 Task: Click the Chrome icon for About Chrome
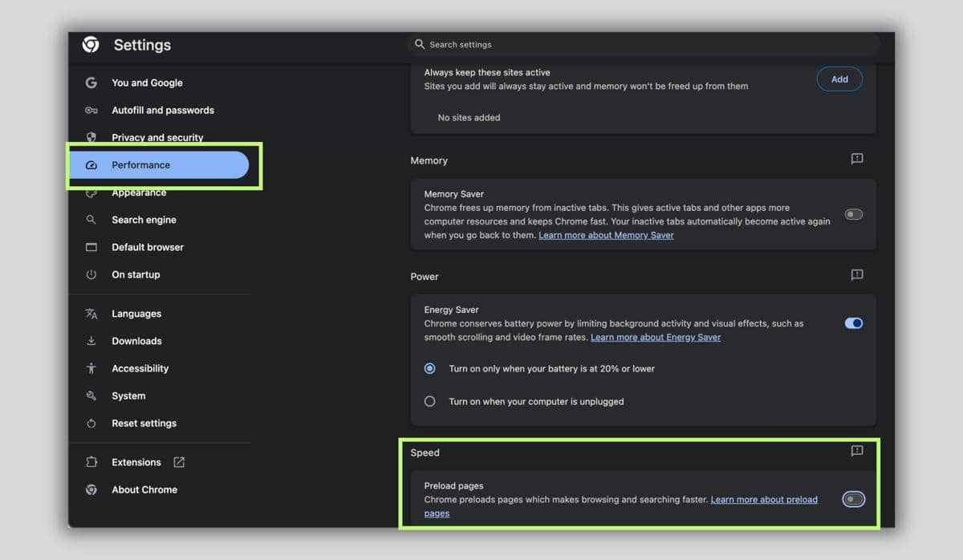tap(91, 489)
